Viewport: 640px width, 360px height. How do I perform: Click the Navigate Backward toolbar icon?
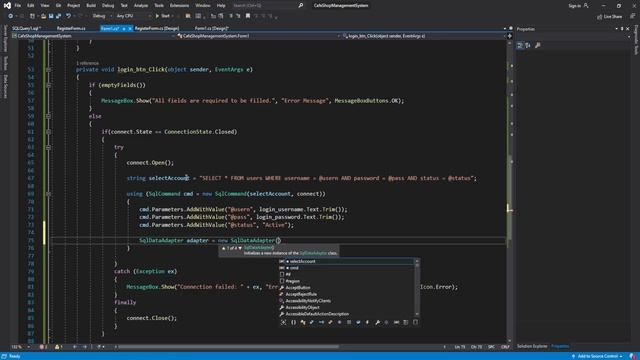tap(11, 16)
